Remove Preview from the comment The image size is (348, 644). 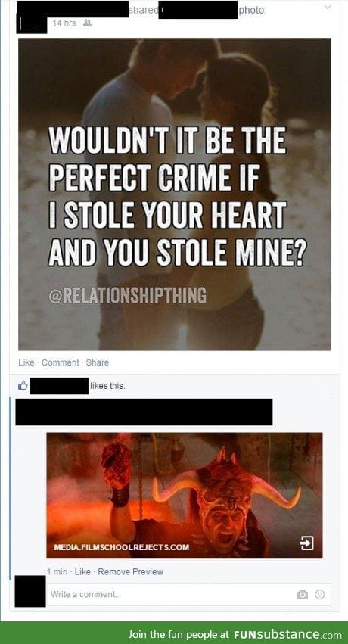pos(130,571)
